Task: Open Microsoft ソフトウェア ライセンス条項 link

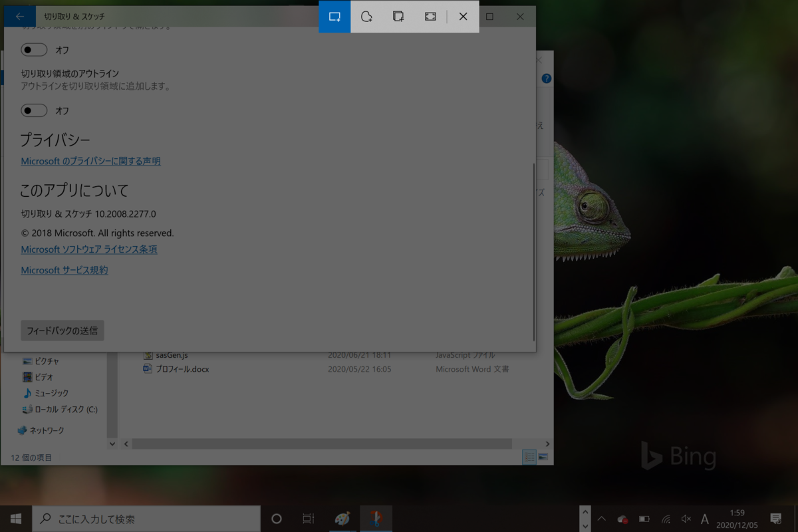Action: click(x=89, y=249)
